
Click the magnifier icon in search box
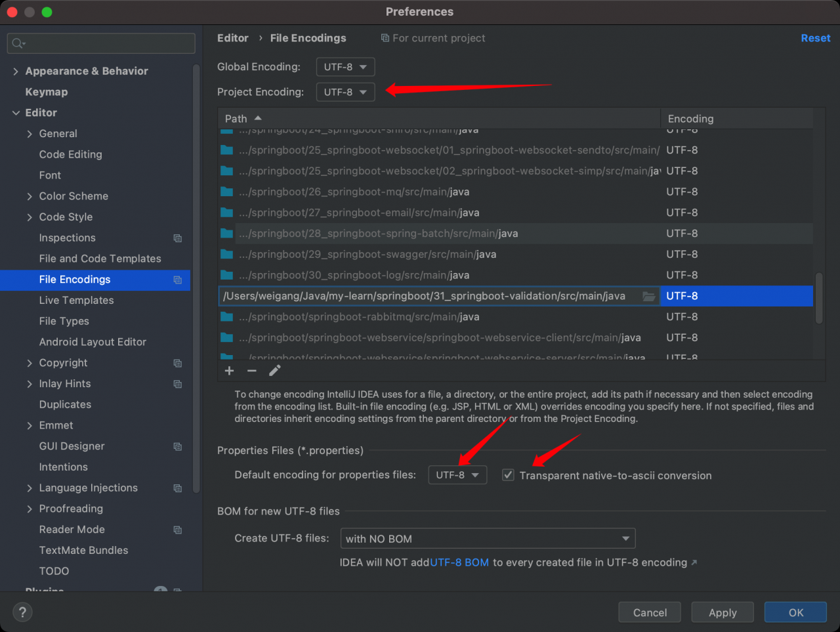18,43
